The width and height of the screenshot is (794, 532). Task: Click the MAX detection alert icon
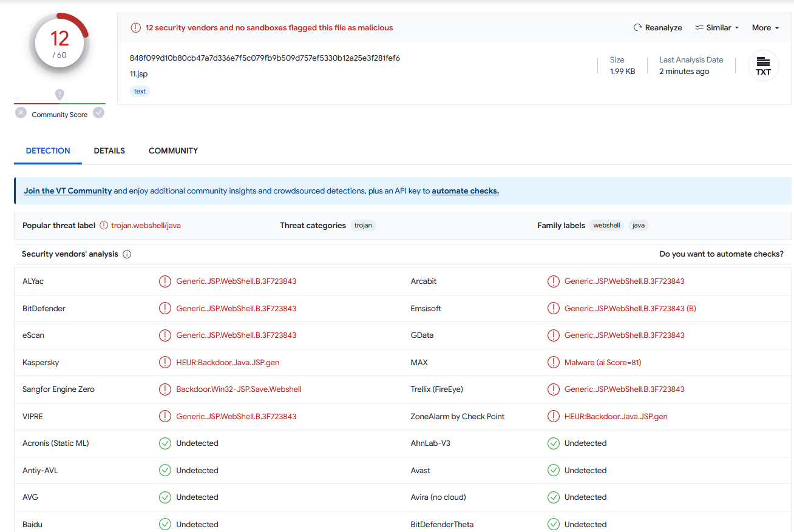553,362
